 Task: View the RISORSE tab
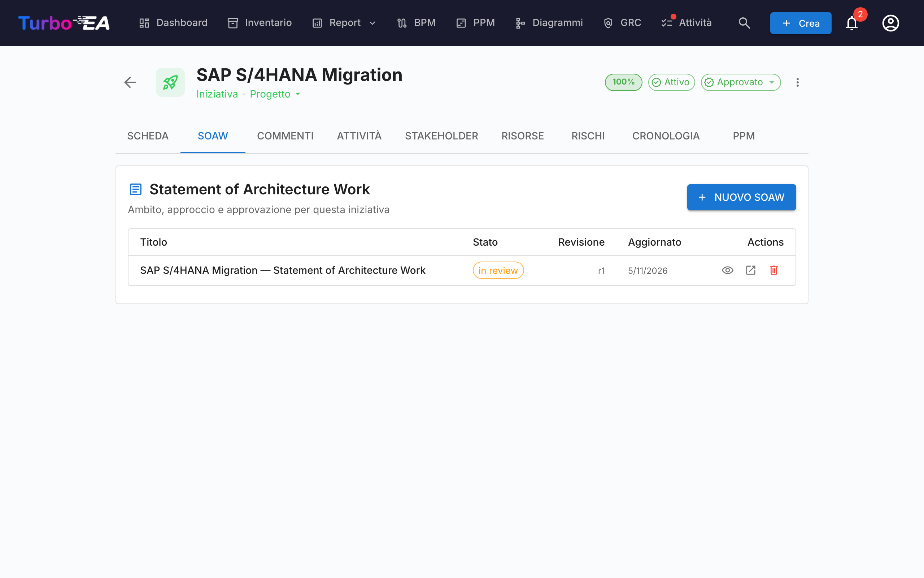522,136
